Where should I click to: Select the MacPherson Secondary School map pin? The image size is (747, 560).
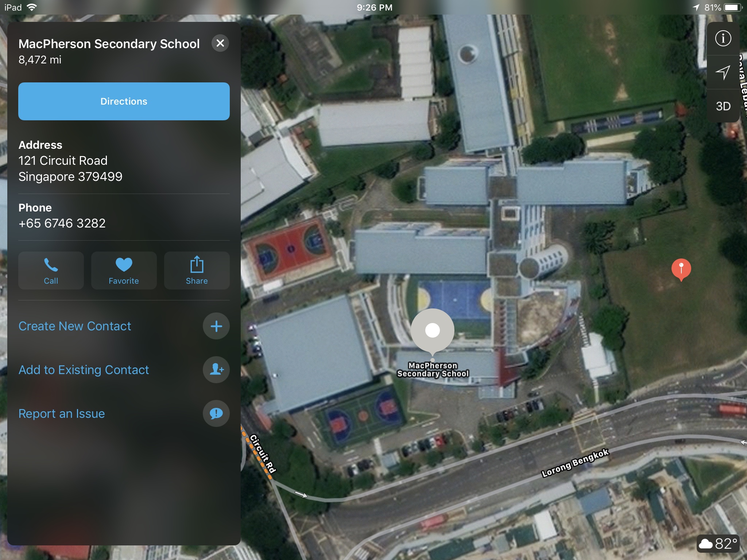(x=433, y=331)
